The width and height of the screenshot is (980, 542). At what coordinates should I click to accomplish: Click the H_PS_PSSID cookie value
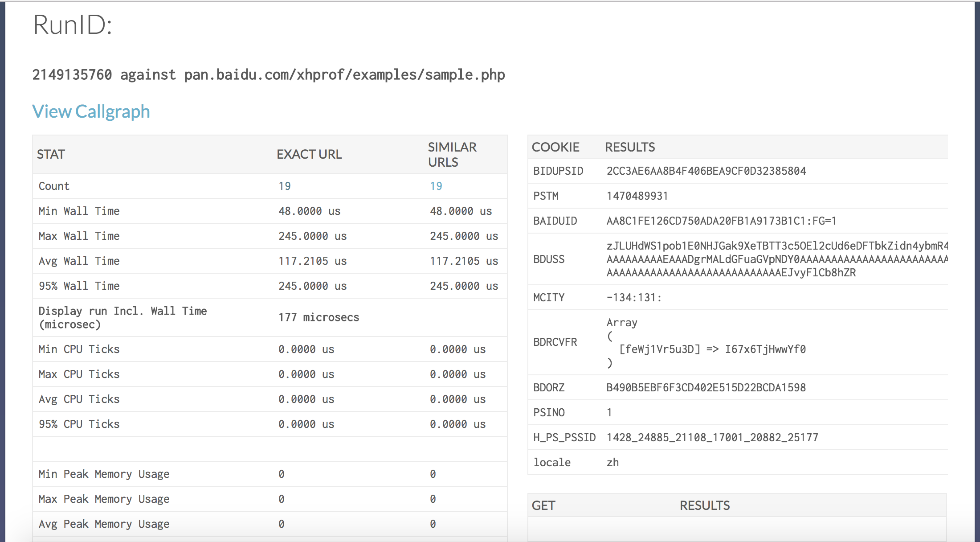712,437
